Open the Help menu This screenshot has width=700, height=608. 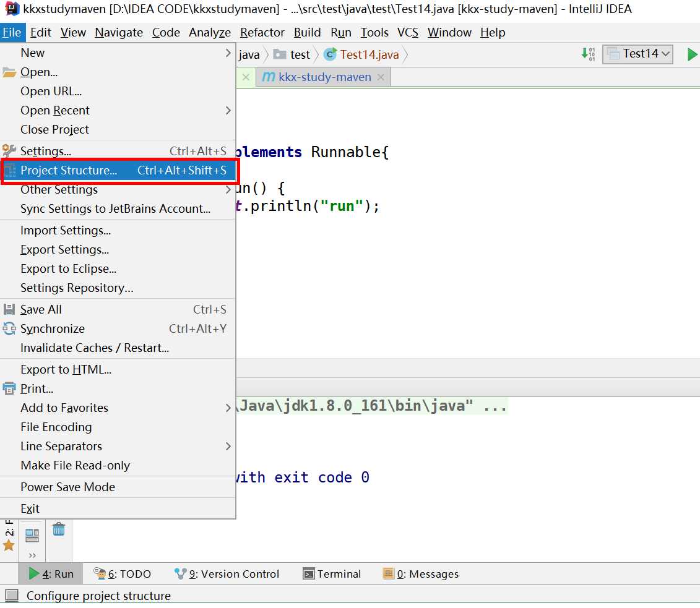(493, 33)
